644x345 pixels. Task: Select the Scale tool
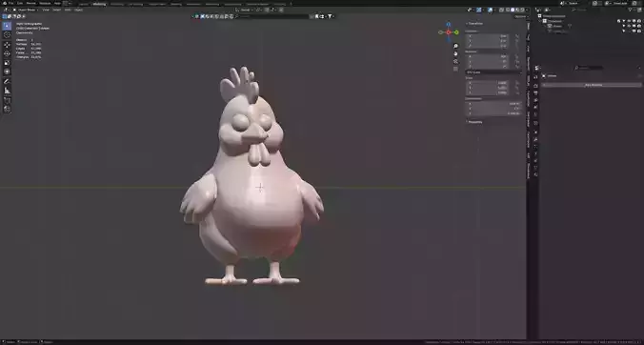tap(7, 63)
